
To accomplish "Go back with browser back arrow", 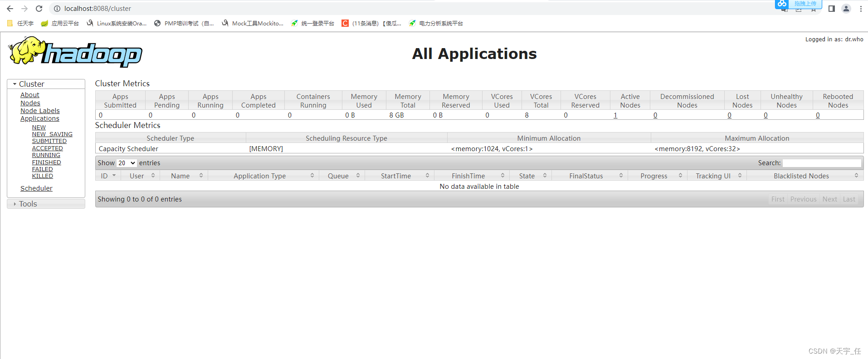I will (x=10, y=9).
